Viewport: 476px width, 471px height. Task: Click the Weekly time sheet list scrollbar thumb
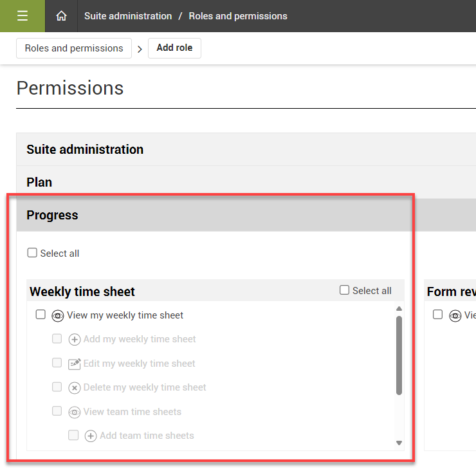click(x=399, y=354)
